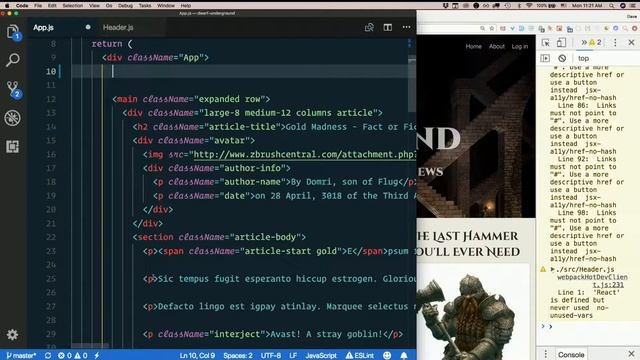Click the DevTools inspect element icon
The width and height of the screenshot is (640, 360).
[x=546, y=42]
